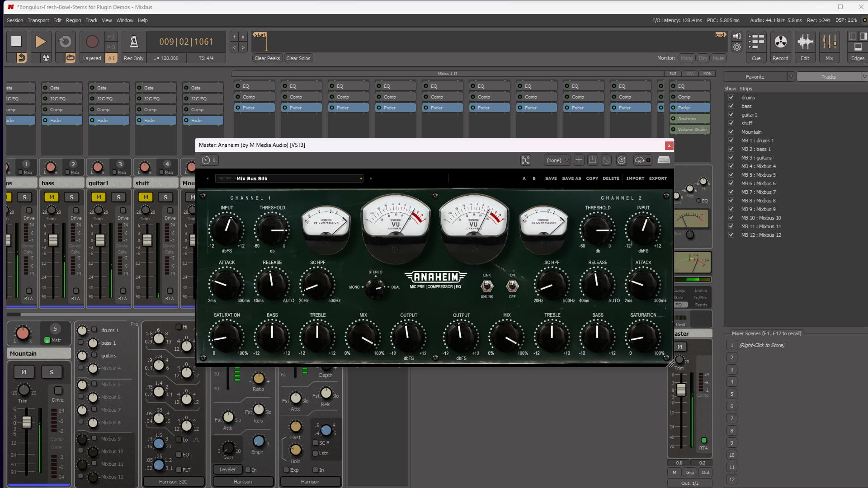Open the settings gear icon in toolbar
This screenshot has height=488, width=868.
(x=737, y=47)
